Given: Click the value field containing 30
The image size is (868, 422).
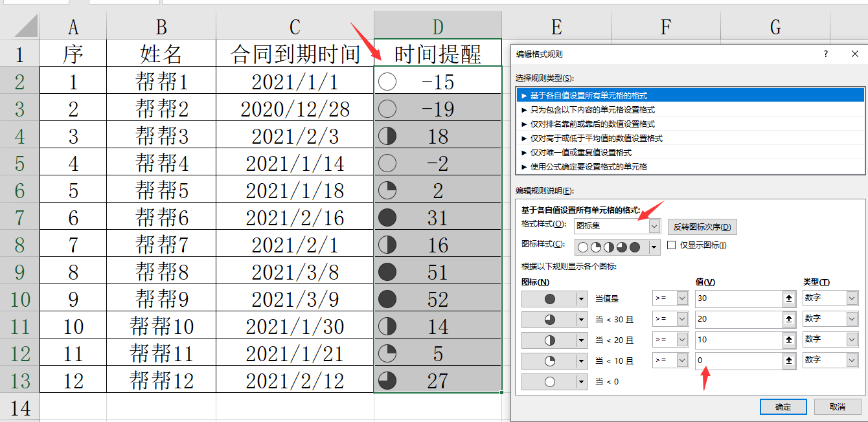Looking at the screenshot, I should (x=738, y=298).
